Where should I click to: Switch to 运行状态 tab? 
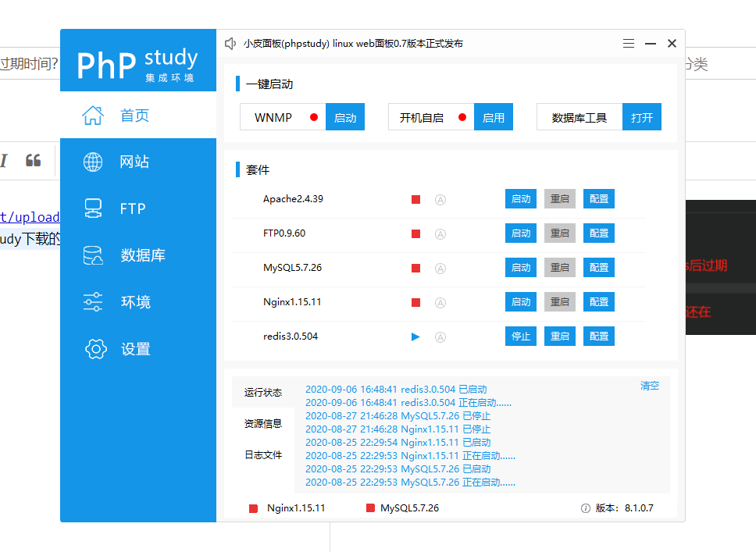pyautogui.click(x=262, y=393)
